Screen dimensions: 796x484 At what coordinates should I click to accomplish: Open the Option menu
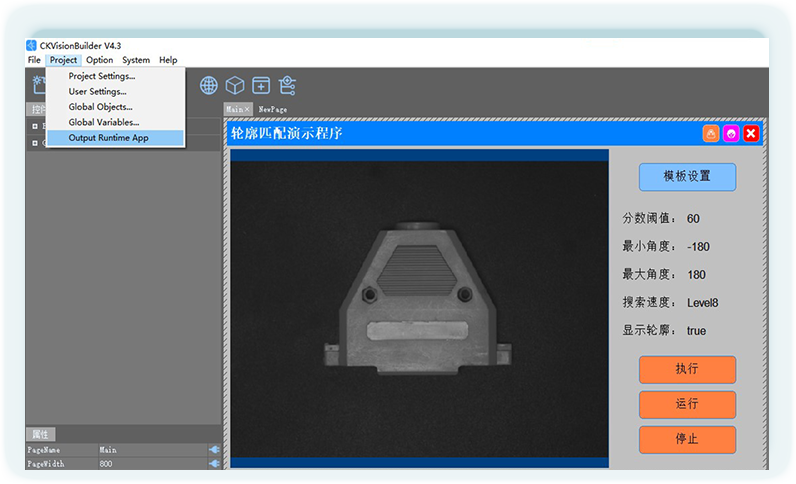click(100, 60)
